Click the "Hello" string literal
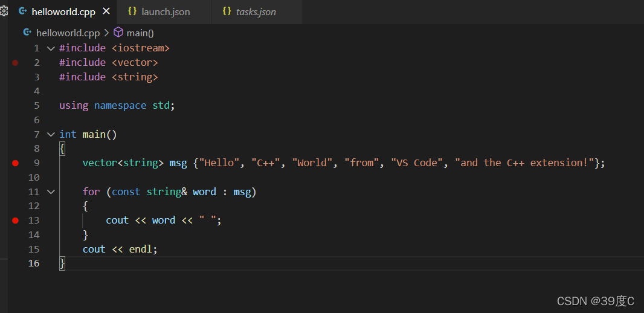Viewport: 644px width, 313px height. pyautogui.click(x=219, y=163)
